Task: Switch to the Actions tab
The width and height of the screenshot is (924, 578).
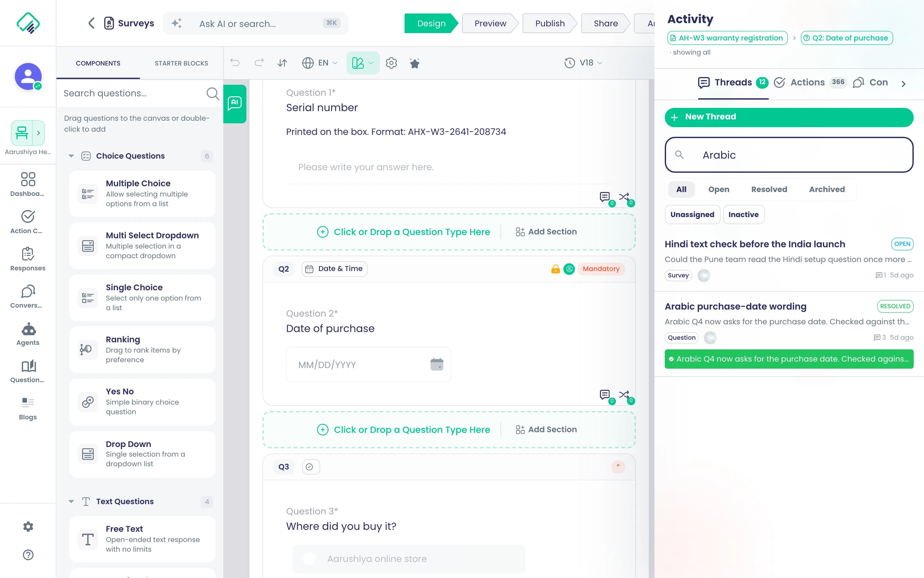Action: click(809, 83)
